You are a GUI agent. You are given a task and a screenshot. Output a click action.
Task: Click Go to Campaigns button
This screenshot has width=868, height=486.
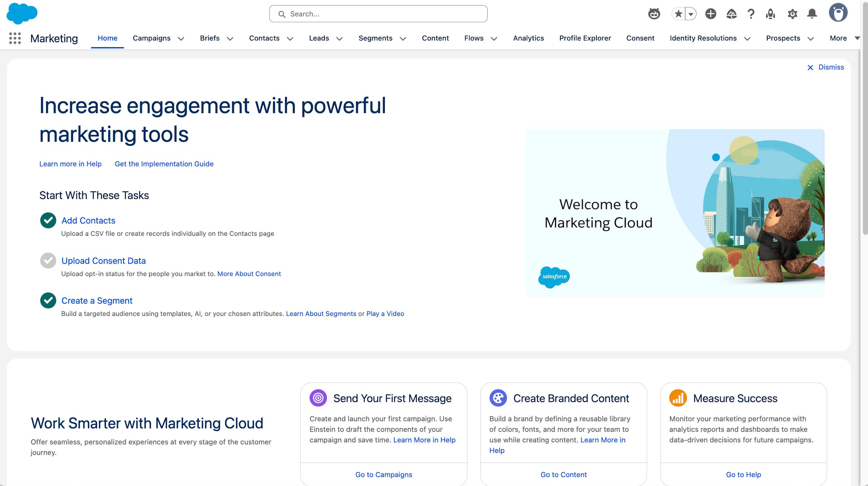coord(383,474)
